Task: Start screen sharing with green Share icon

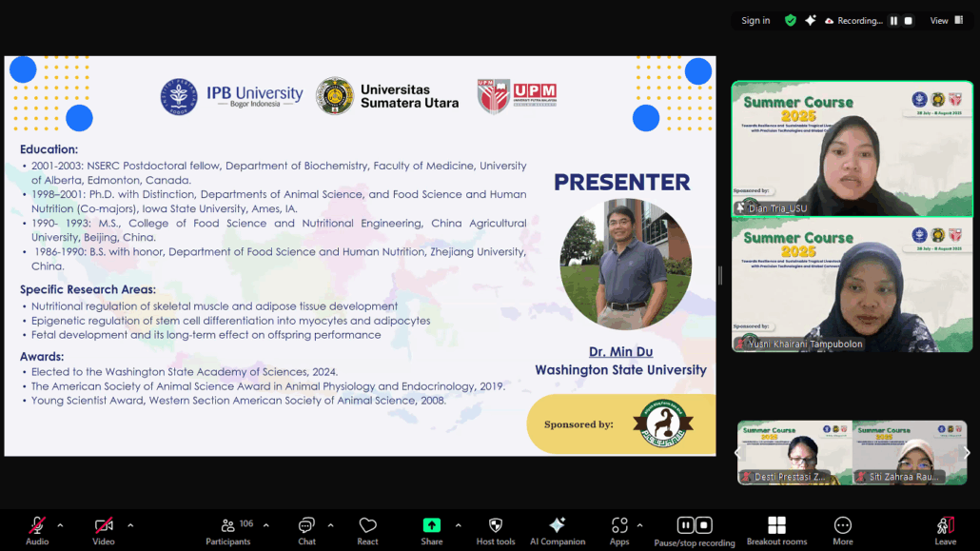Action: point(432,526)
